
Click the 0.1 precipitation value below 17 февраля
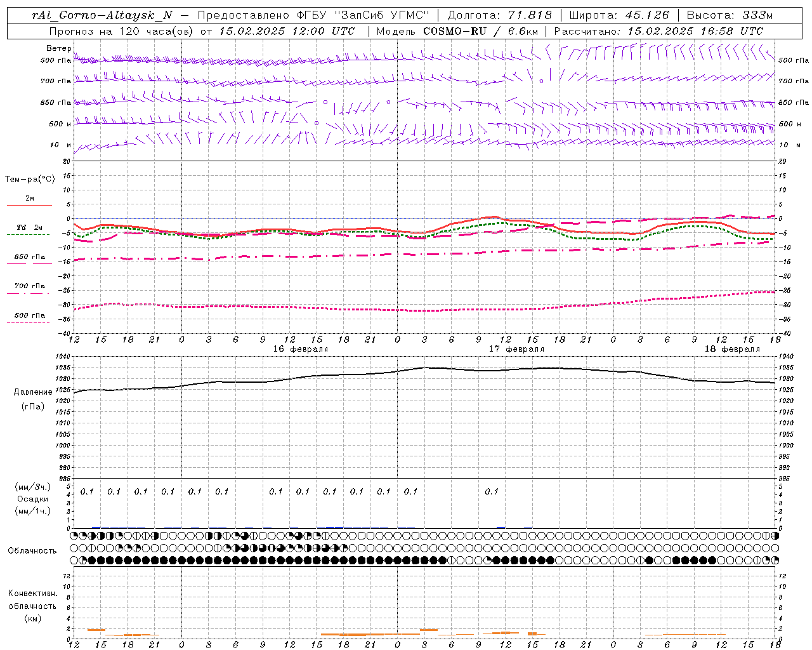point(492,491)
